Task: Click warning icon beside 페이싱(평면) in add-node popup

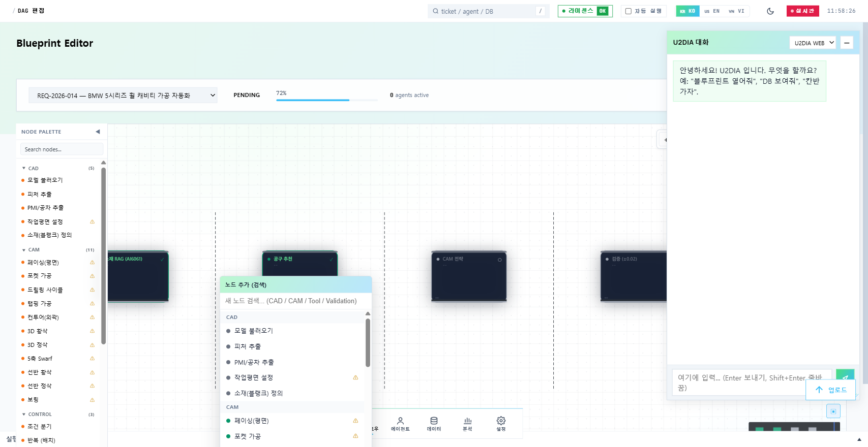Action: click(x=355, y=421)
